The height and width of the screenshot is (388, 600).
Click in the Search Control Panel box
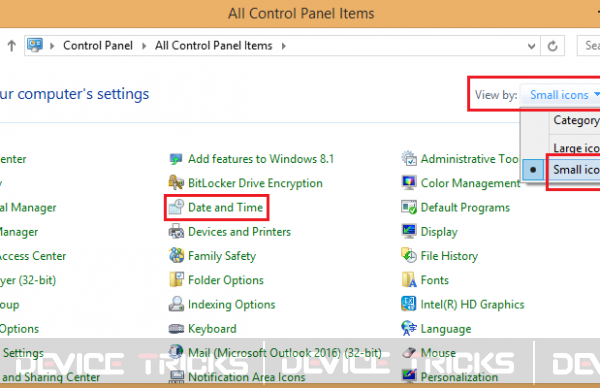point(589,46)
